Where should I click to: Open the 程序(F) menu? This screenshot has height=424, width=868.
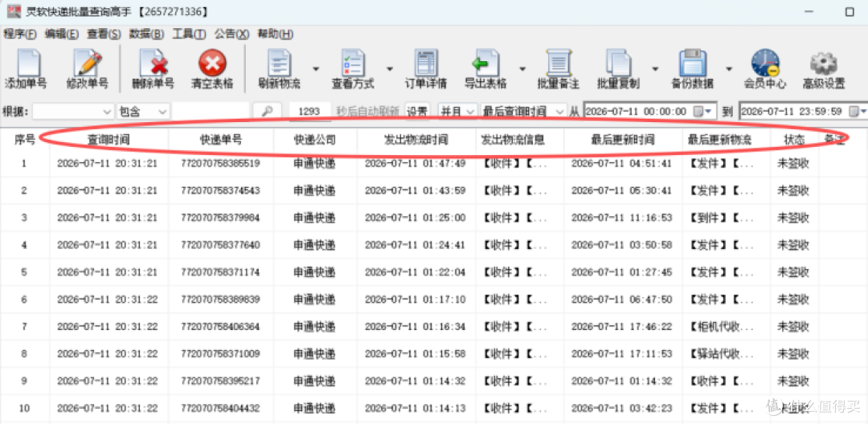[20, 35]
